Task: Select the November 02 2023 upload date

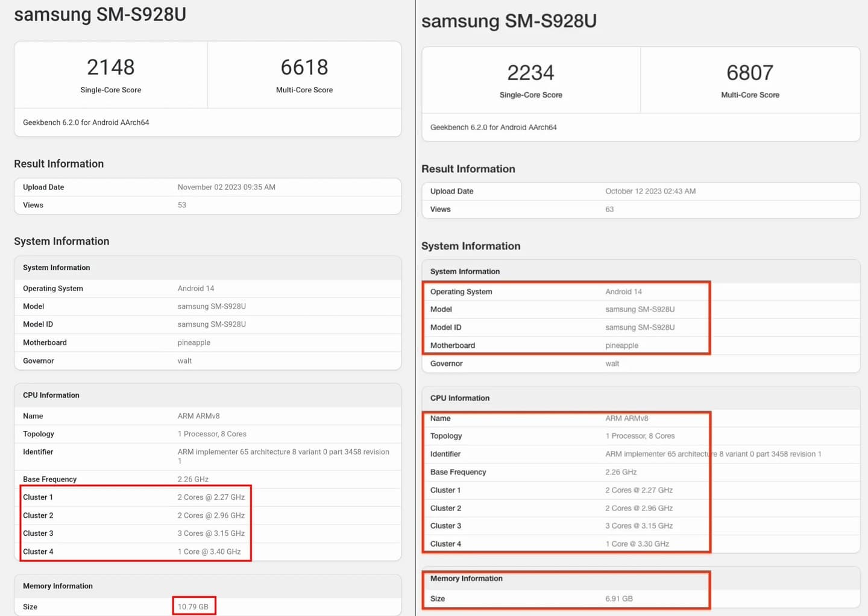Action: coord(226,187)
